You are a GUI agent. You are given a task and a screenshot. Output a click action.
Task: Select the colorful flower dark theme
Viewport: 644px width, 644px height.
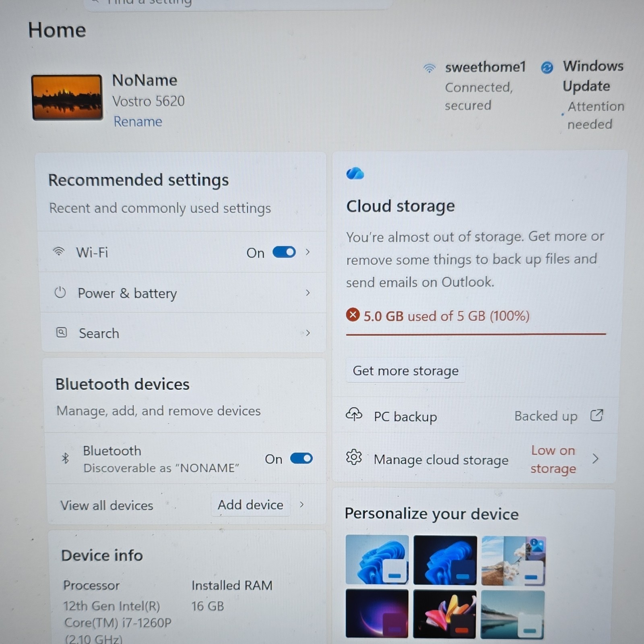tap(444, 614)
